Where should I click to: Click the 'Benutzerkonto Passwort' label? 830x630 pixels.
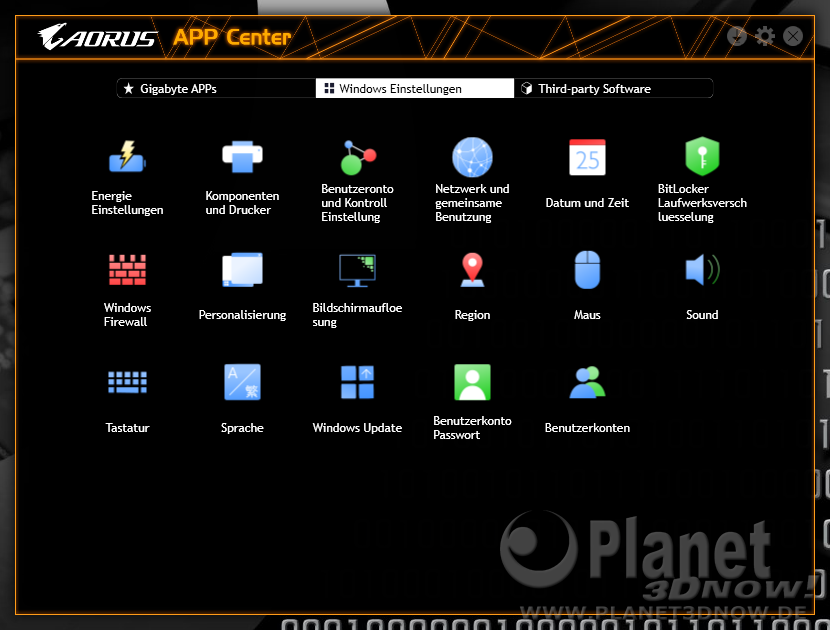(x=472, y=428)
